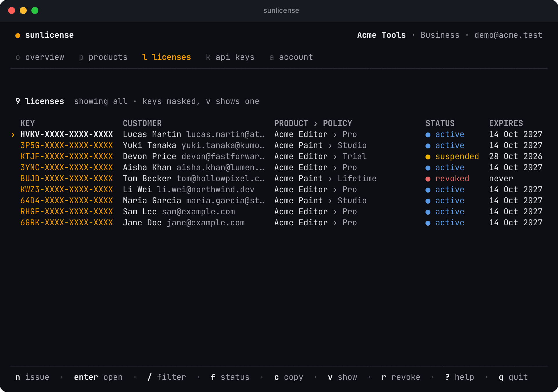The width and height of the screenshot is (558, 392).
Task: Click the never expiry value
Action: pos(501,179)
